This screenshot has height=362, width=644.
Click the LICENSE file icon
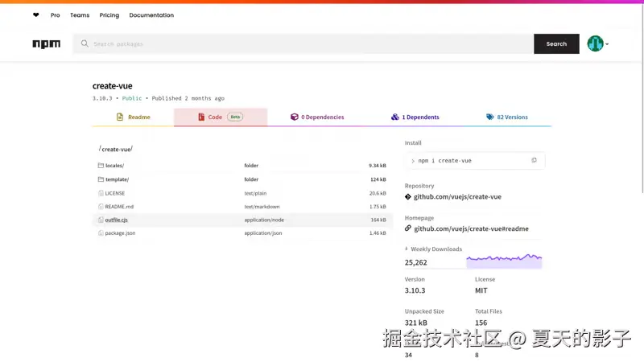[x=101, y=193]
